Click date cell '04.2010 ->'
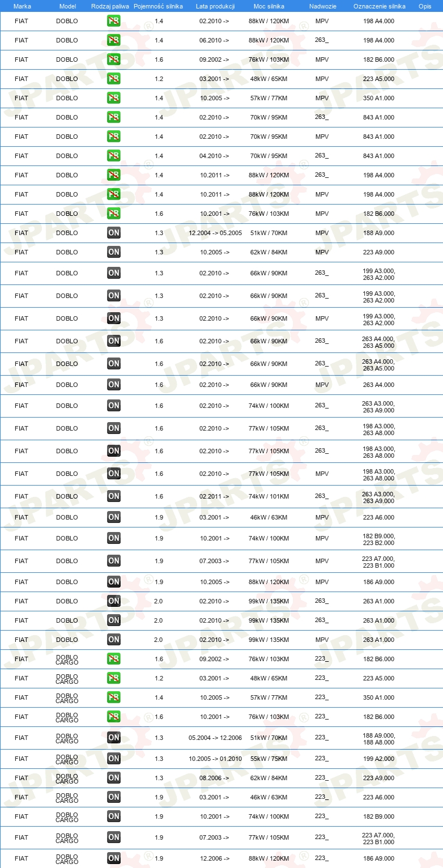The image size is (443, 868). (x=214, y=156)
